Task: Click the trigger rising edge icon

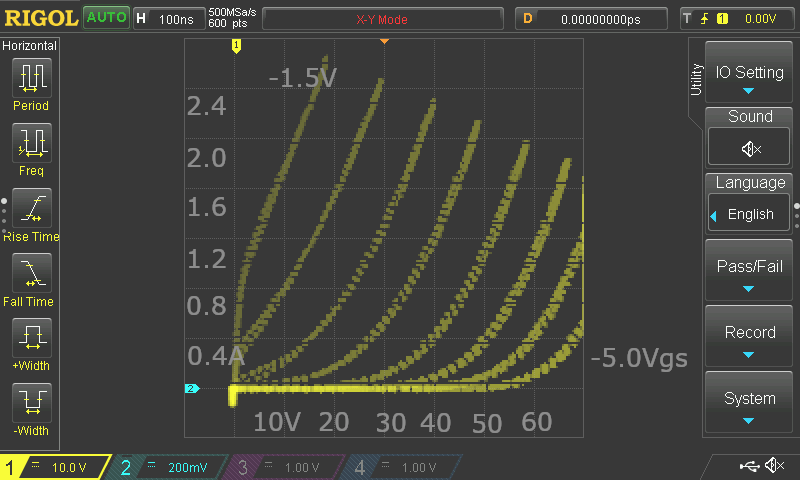Action: 705,19
